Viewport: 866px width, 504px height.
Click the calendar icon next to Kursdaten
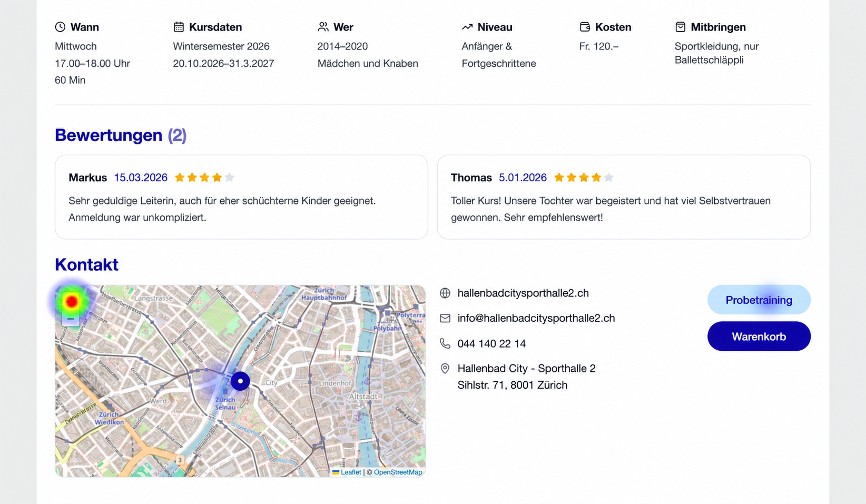tap(179, 27)
